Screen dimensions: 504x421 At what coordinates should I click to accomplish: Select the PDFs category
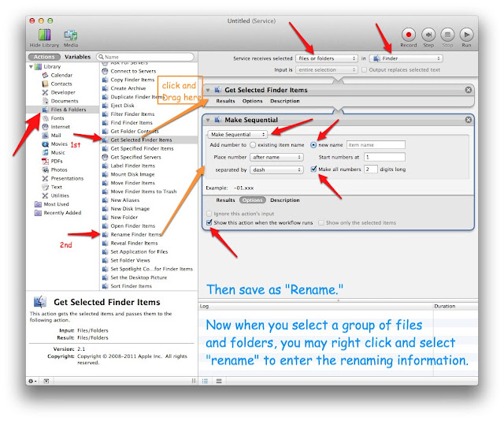click(56, 162)
